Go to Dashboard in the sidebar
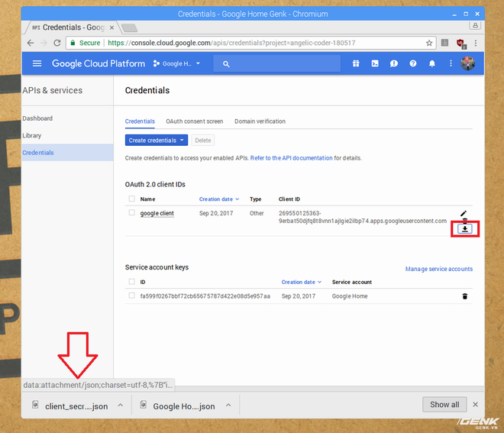The image size is (504, 433). (37, 118)
